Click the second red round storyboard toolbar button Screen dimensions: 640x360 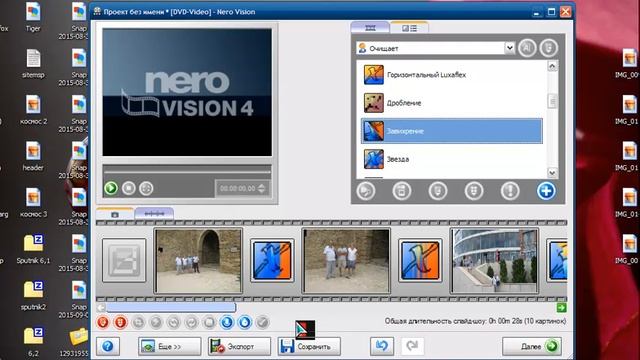tap(120, 322)
